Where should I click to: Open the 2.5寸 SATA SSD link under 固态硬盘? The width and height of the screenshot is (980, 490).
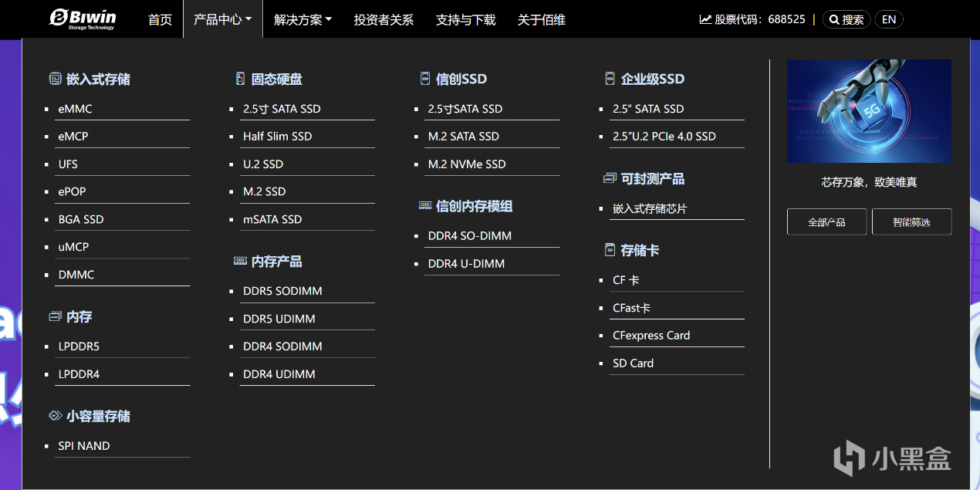[x=282, y=109]
